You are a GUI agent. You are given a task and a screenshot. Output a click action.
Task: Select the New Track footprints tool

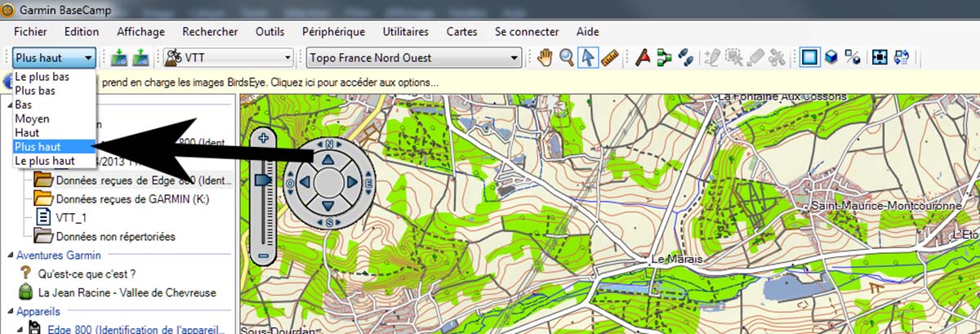(x=686, y=58)
